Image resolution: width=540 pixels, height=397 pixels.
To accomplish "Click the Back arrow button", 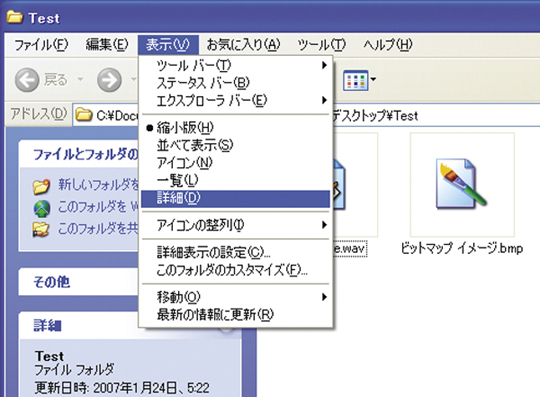I will click(x=27, y=80).
